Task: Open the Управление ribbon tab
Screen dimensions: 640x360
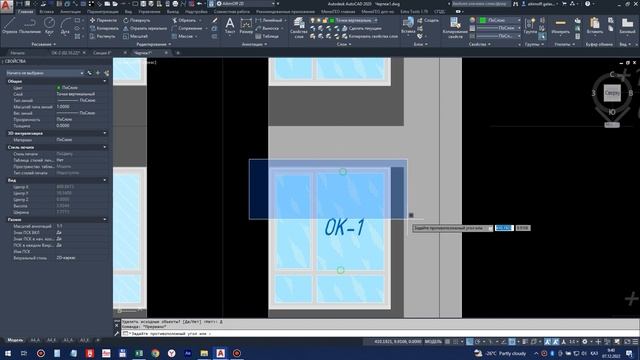Action: [x=149, y=12]
